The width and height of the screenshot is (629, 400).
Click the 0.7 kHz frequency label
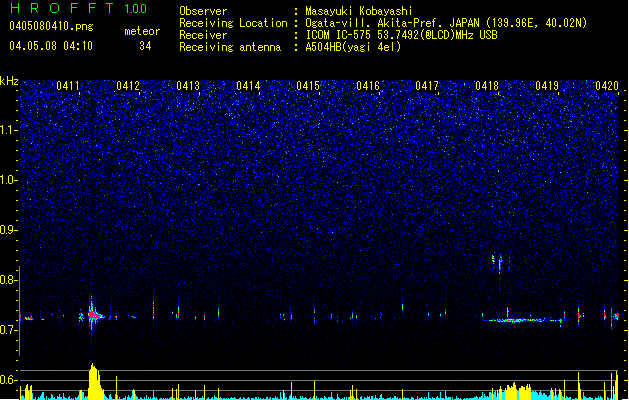point(8,330)
